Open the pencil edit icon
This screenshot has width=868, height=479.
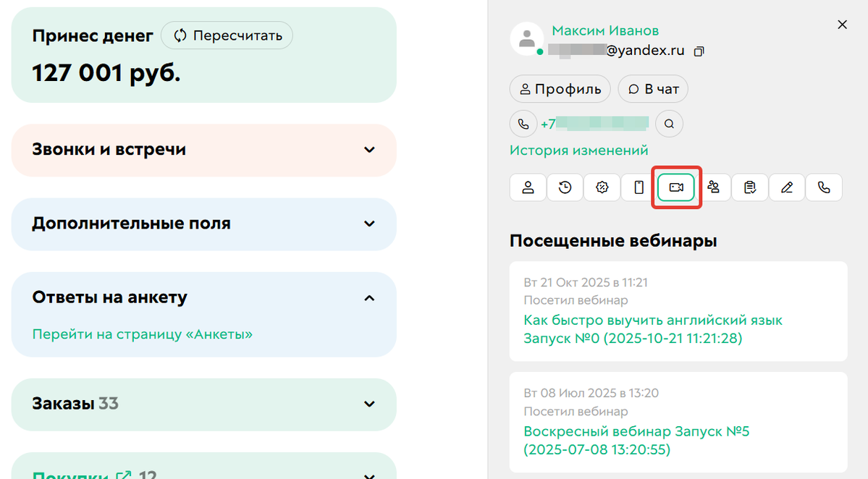coord(787,187)
